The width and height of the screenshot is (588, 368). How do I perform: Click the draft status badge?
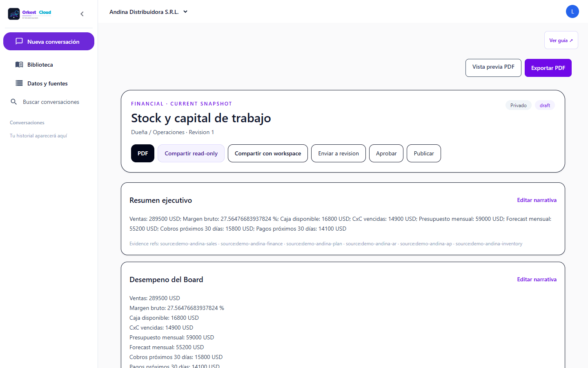[x=545, y=105]
